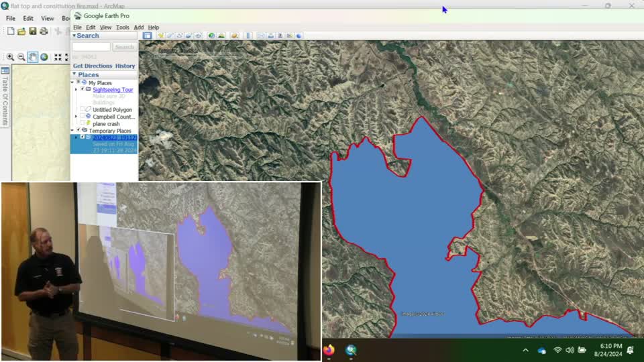
Task: Click ArcMap New document icon
Action: [11, 32]
